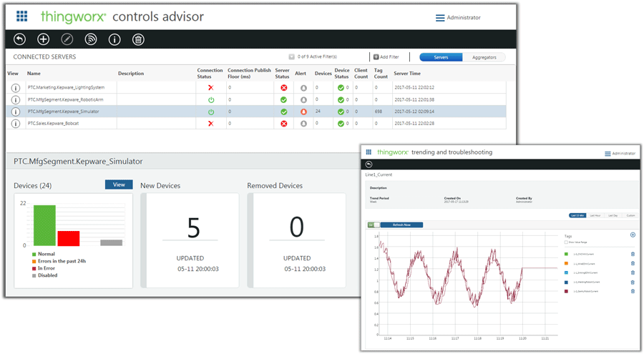Click the trash delete icon in controls advisor toolbar
The height and width of the screenshot is (354, 644).
[138, 39]
